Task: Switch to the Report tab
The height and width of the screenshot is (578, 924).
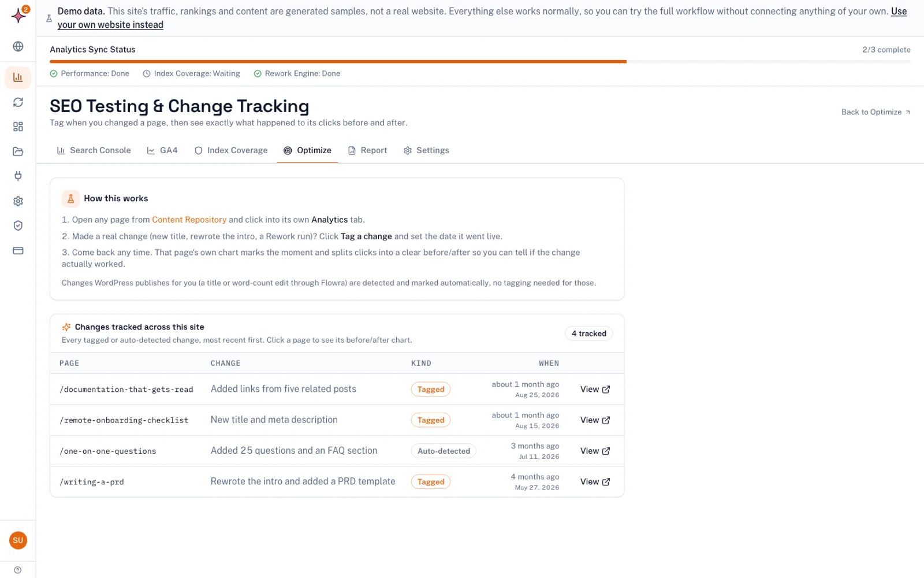Action: tap(367, 150)
